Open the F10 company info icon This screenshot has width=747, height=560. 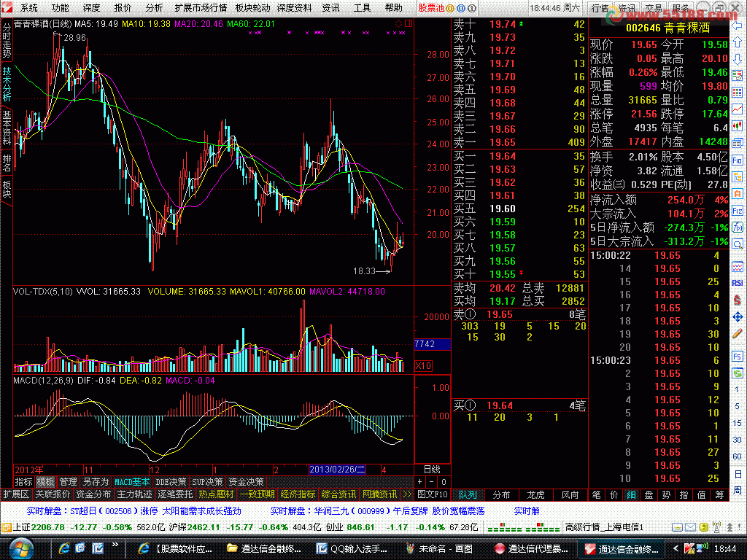tap(738, 160)
